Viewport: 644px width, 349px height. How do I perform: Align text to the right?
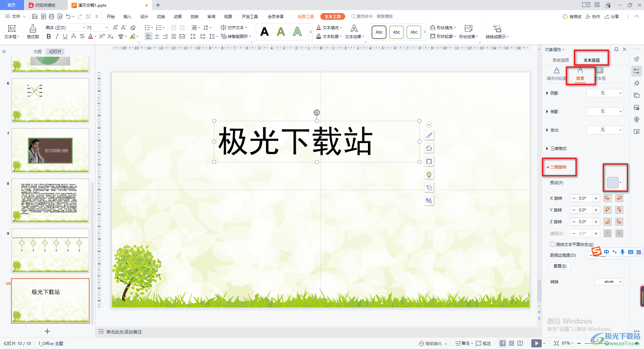tap(165, 36)
